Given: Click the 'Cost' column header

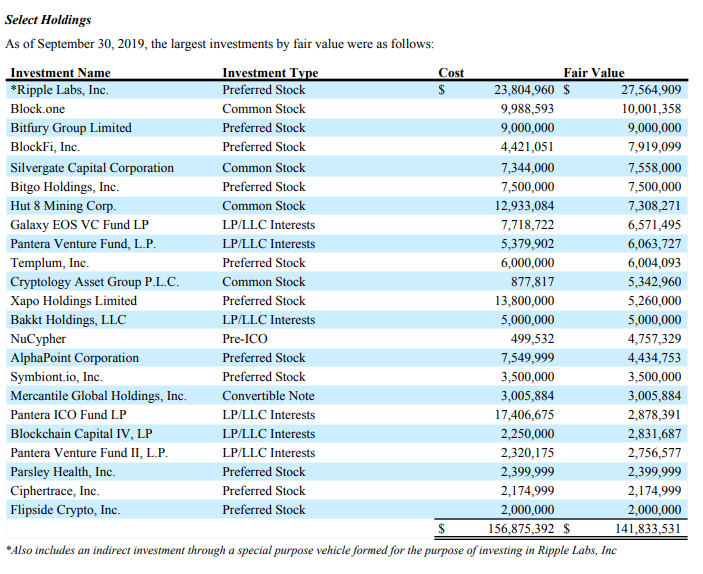Looking at the screenshot, I should (451, 73).
